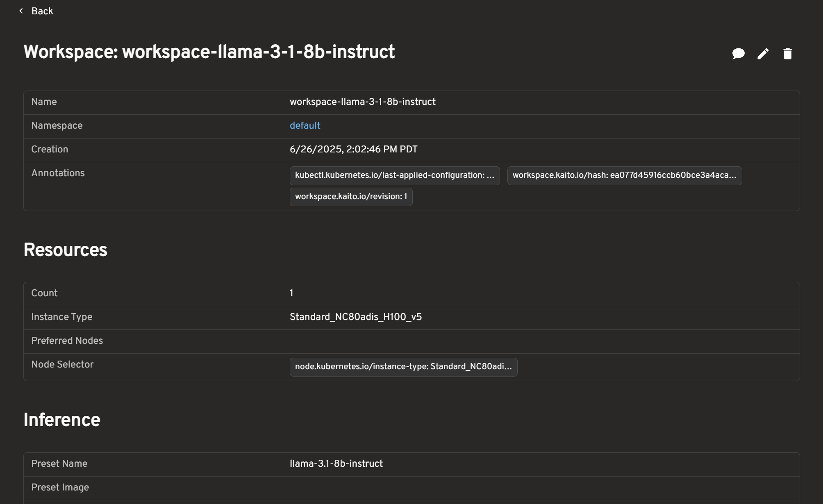Go Back to the previous page
Viewport: 823px width, 504px height.
pyautogui.click(x=42, y=11)
